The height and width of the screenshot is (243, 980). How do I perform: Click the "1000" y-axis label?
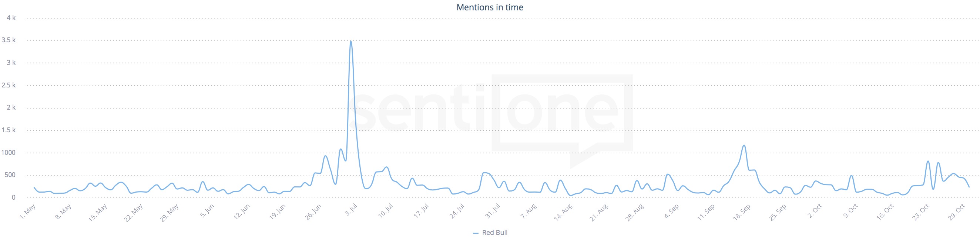pyautogui.click(x=9, y=153)
